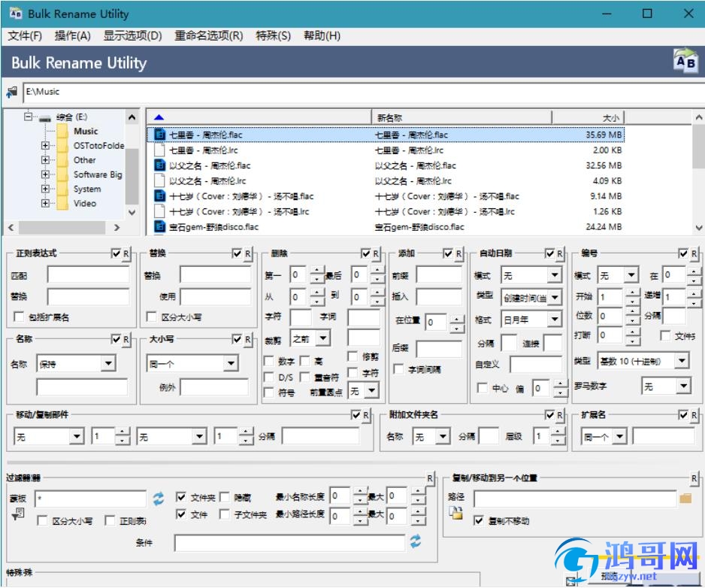The image size is (705, 588).
Task: Uncheck 复制不移动 option
Action: (x=479, y=520)
